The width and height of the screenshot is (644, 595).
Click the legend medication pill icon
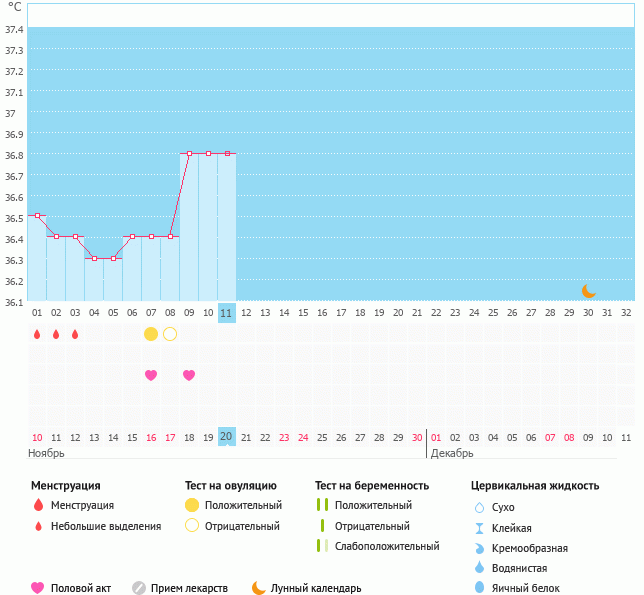pyautogui.click(x=139, y=588)
